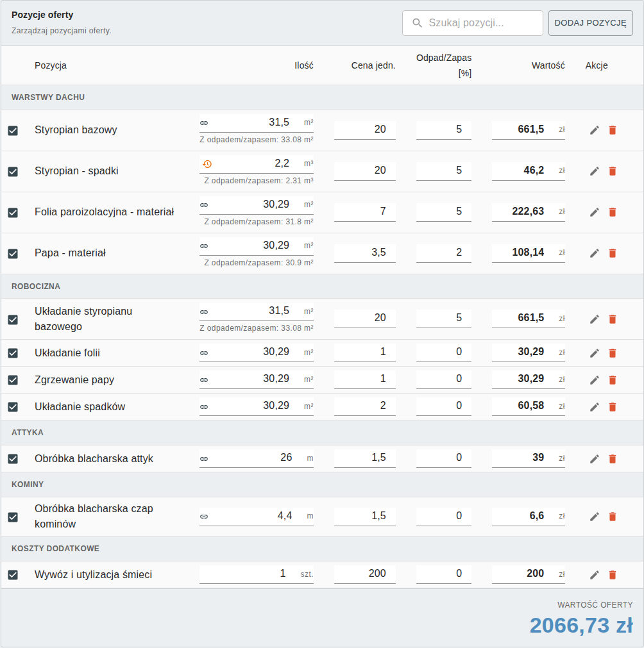Uncheck the Styropian bazowy checkbox

(13, 131)
